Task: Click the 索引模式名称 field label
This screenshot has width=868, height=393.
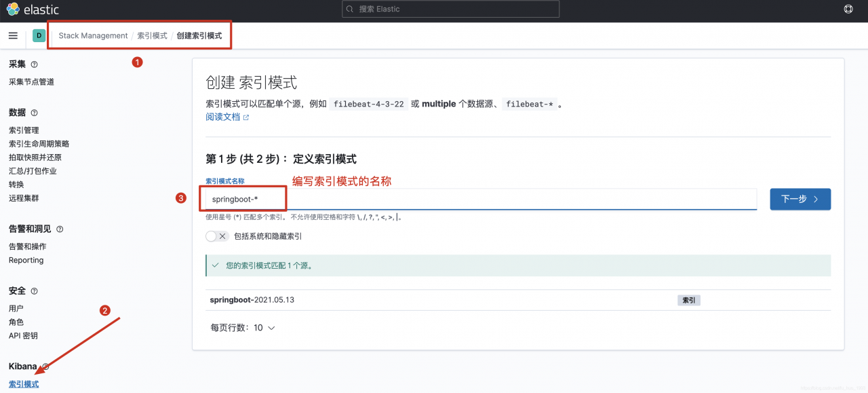Action: tap(224, 181)
